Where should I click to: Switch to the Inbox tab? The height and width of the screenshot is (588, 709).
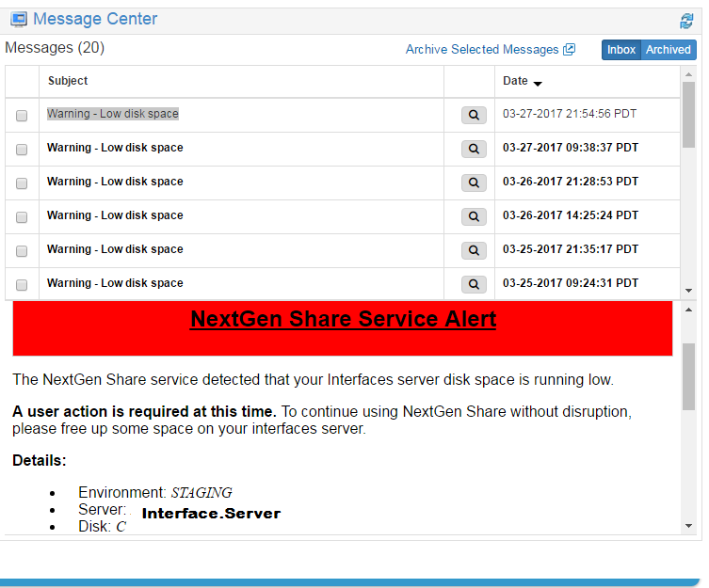tap(621, 50)
